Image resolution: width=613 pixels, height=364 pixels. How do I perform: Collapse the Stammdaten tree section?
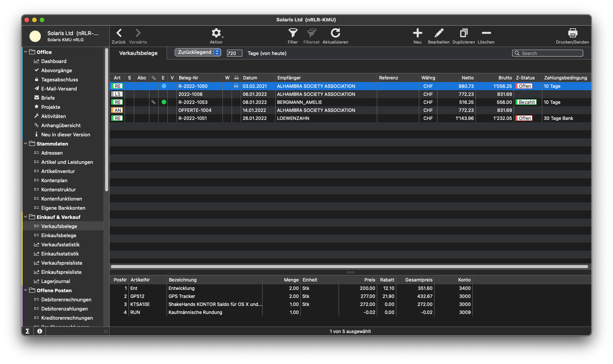26,144
